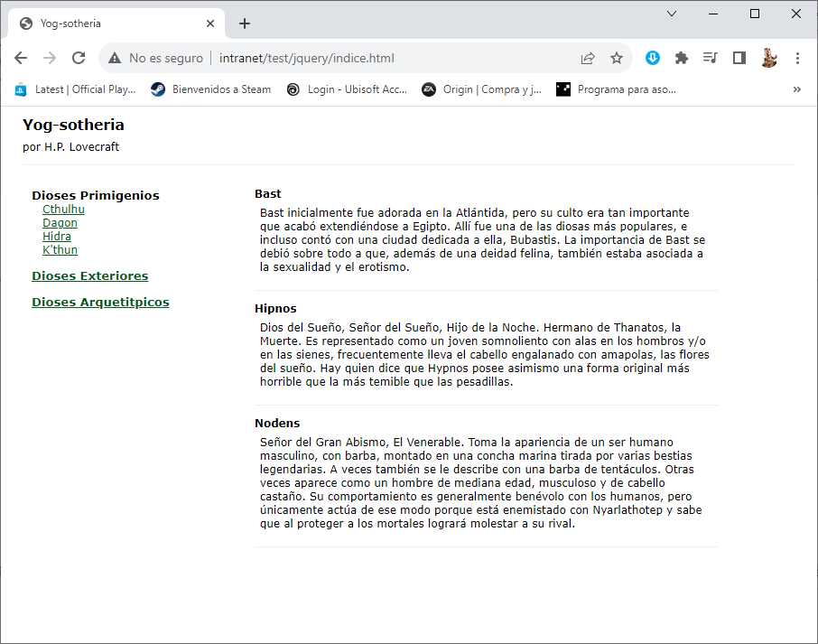Open the Origin bookmark

[x=482, y=89]
